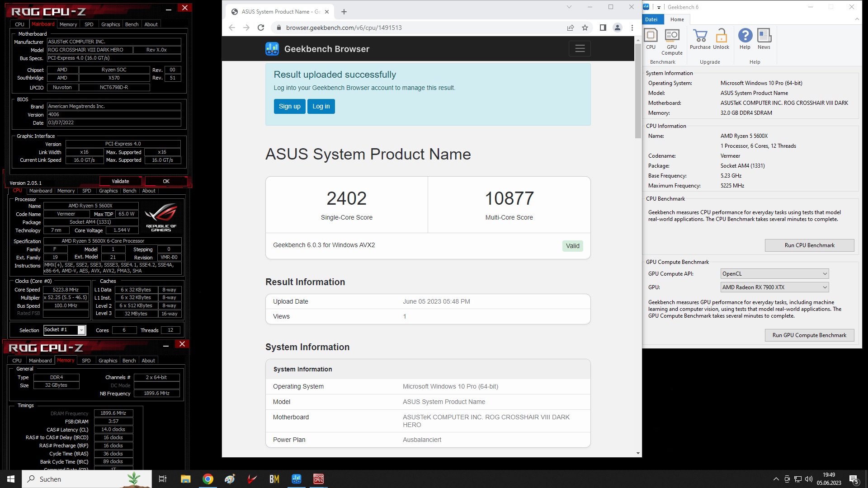The width and height of the screenshot is (868, 488).
Task: Reload the Geekbench browser page
Action: point(261,28)
